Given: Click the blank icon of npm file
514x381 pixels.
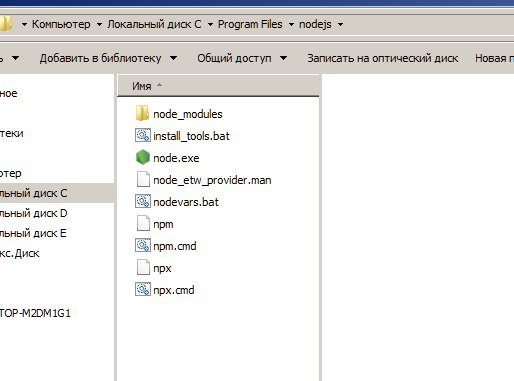Looking at the screenshot, I should (143, 224).
